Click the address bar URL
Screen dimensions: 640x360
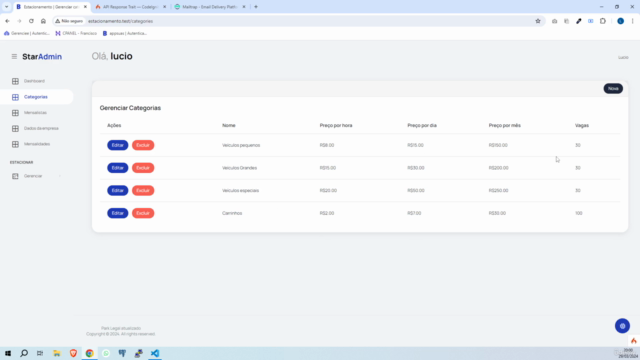coord(120,21)
